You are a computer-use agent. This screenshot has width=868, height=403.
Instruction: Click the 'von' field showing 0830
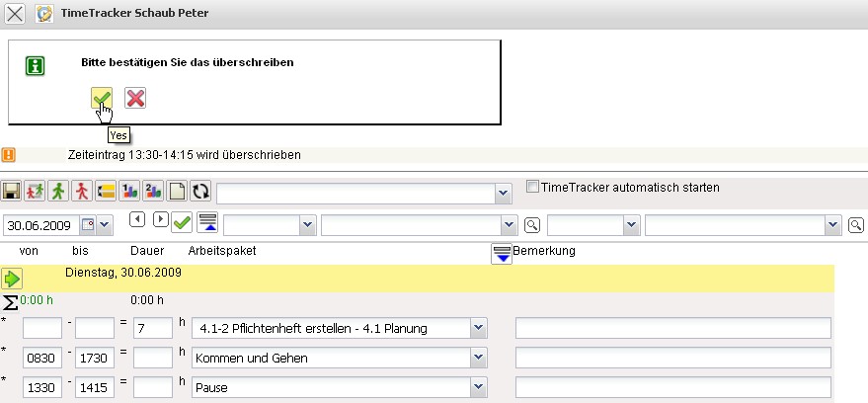point(42,358)
